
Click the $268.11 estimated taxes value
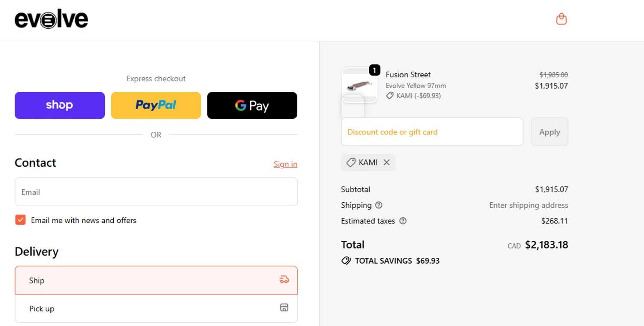pos(555,221)
